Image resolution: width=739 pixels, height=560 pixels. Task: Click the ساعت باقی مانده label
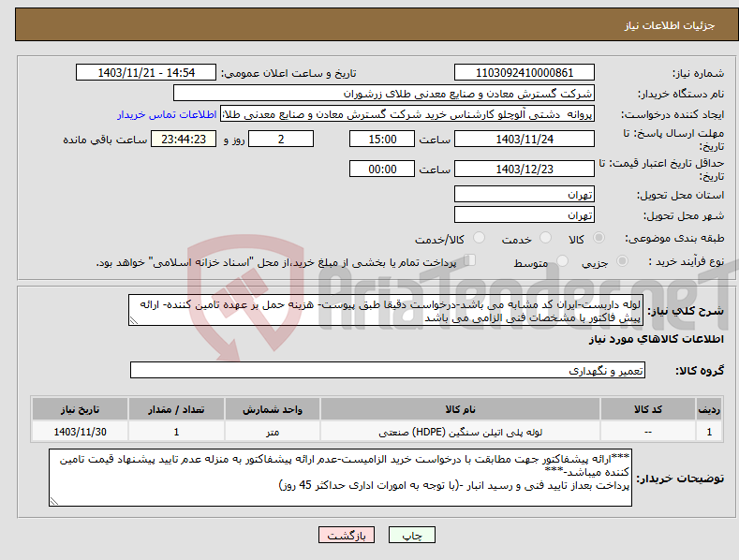coord(105,140)
